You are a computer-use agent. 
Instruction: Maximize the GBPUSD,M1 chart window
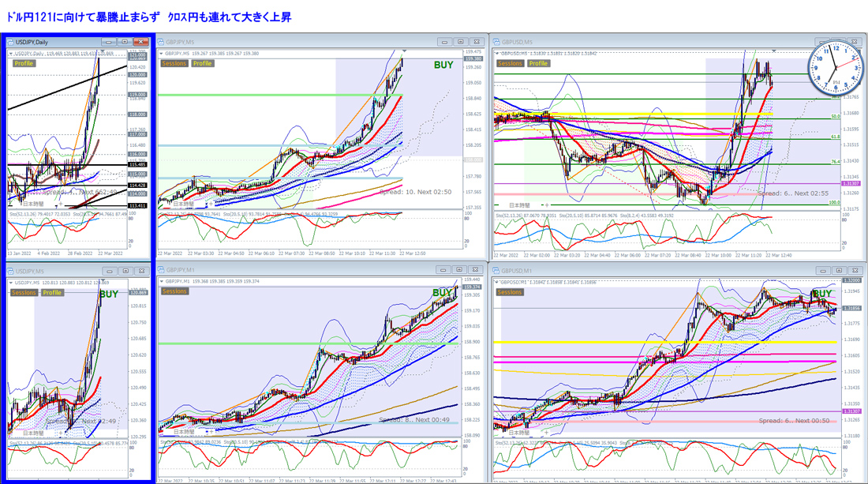840,271
